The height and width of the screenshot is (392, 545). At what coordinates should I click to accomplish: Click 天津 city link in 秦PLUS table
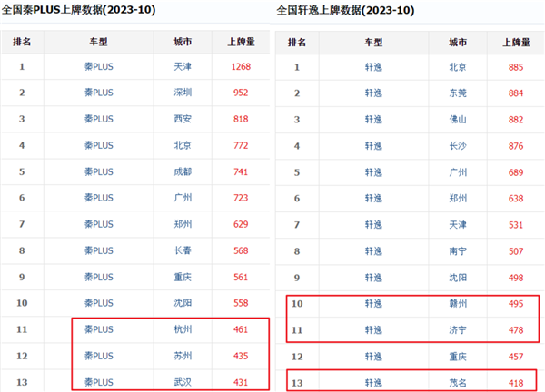pyautogui.click(x=182, y=66)
